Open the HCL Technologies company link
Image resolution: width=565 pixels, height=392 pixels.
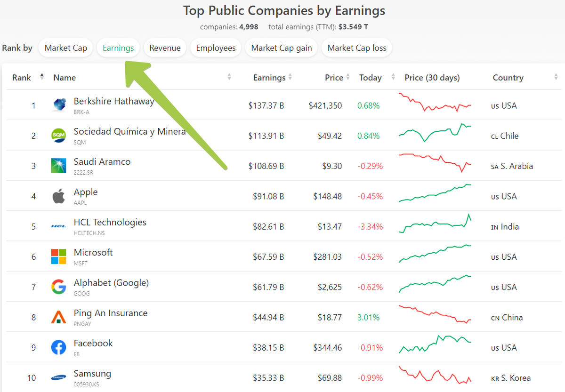click(x=110, y=222)
